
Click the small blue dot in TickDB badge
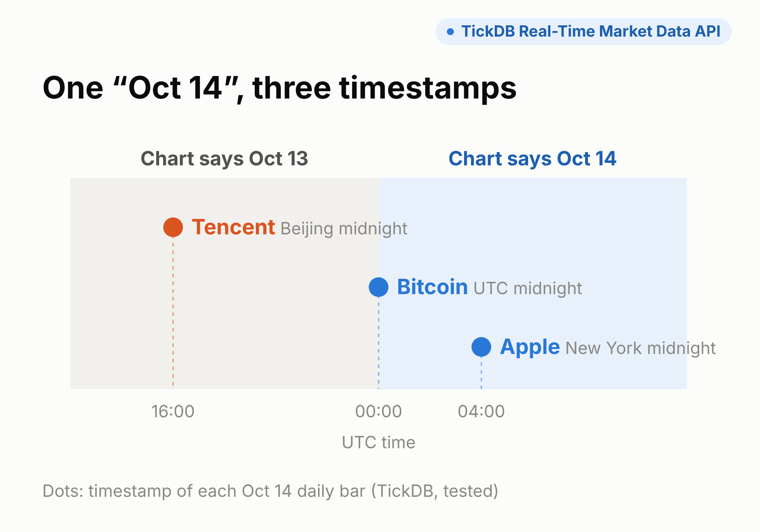[x=450, y=32]
